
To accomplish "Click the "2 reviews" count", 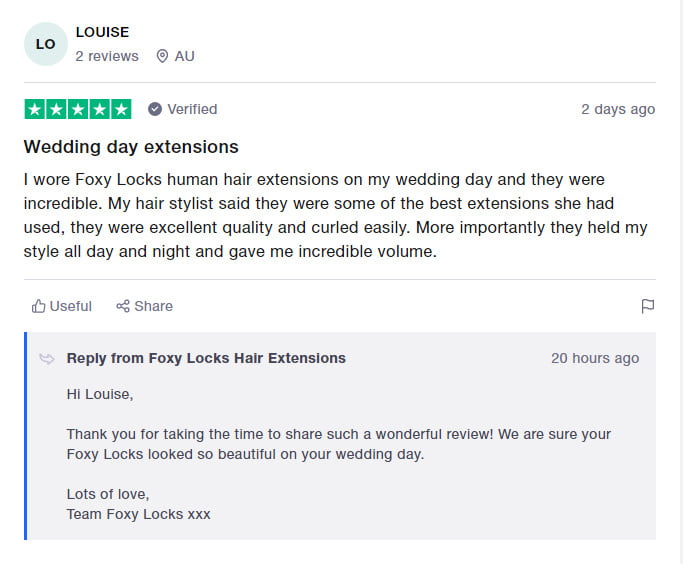I will pos(107,56).
